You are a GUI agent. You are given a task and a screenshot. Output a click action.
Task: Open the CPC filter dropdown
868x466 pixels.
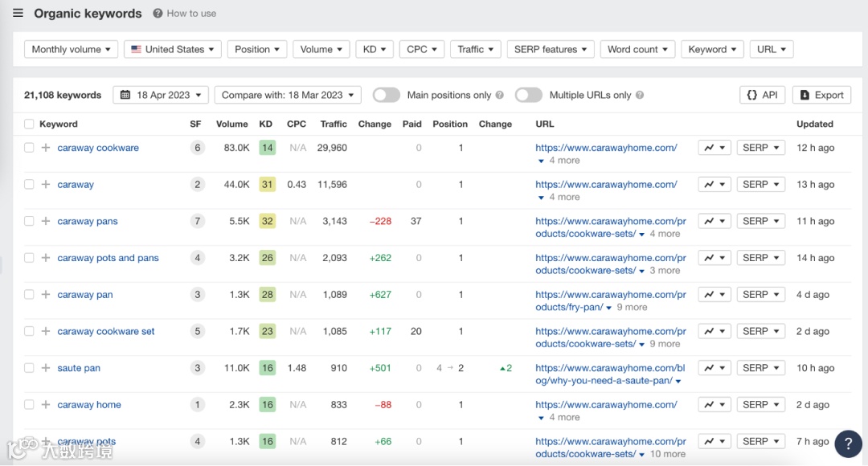(x=422, y=49)
